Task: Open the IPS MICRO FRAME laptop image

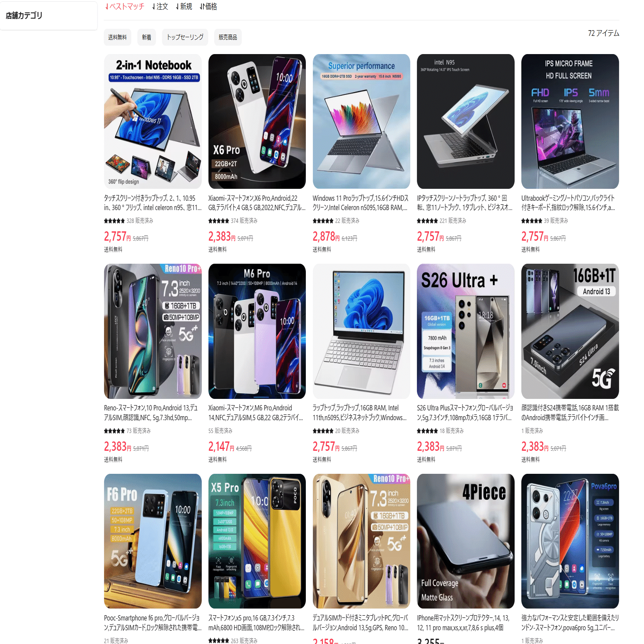Action: click(x=570, y=121)
